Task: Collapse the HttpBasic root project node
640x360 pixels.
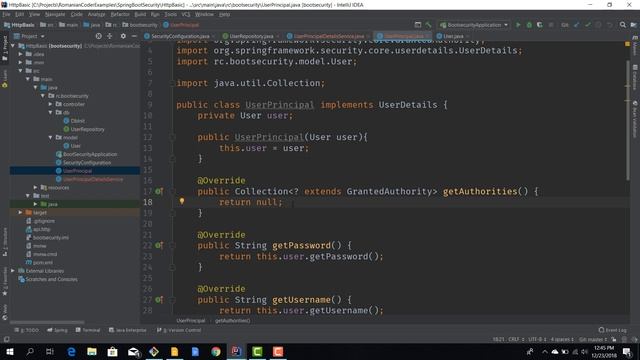Action: click(x=13, y=46)
